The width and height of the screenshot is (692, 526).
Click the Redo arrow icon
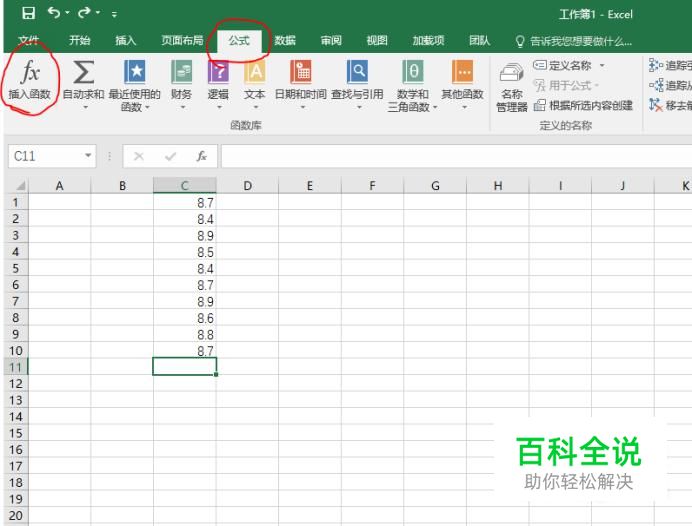click(x=84, y=13)
